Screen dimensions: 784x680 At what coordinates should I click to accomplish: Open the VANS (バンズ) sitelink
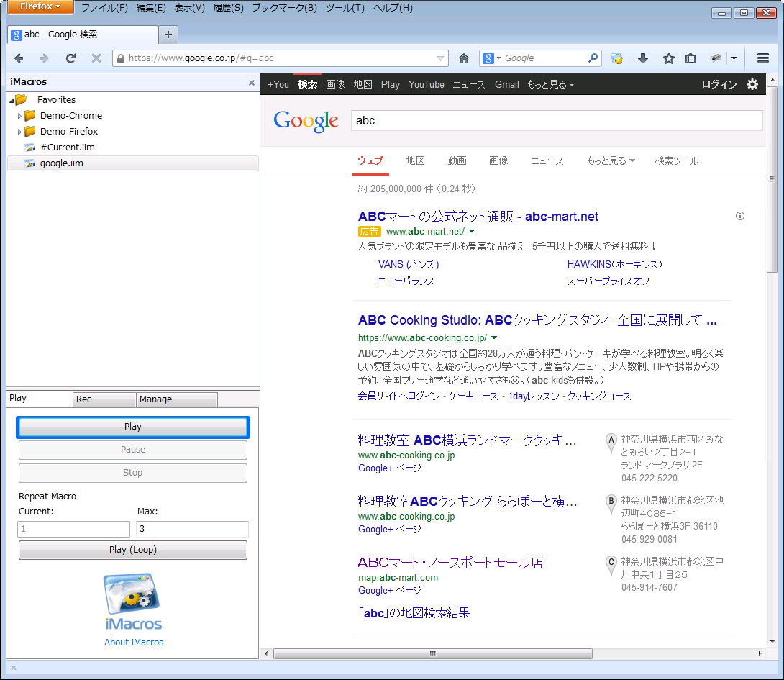point(409,264)
